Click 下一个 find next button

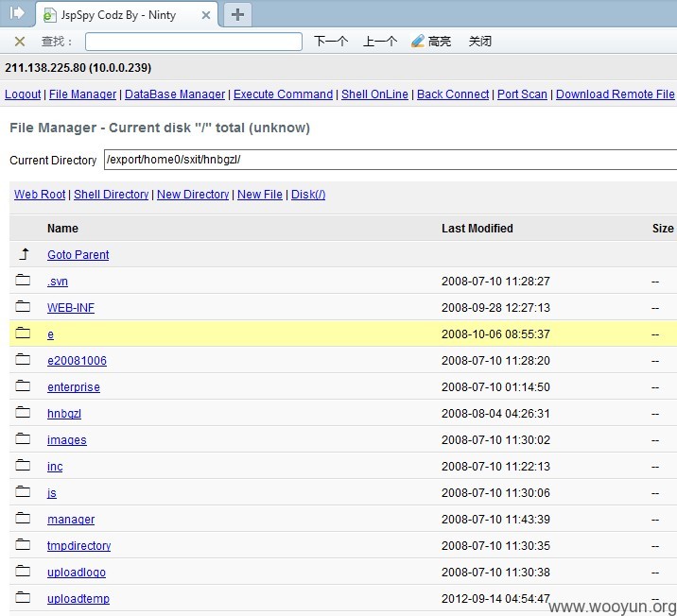tap(330, 42)
